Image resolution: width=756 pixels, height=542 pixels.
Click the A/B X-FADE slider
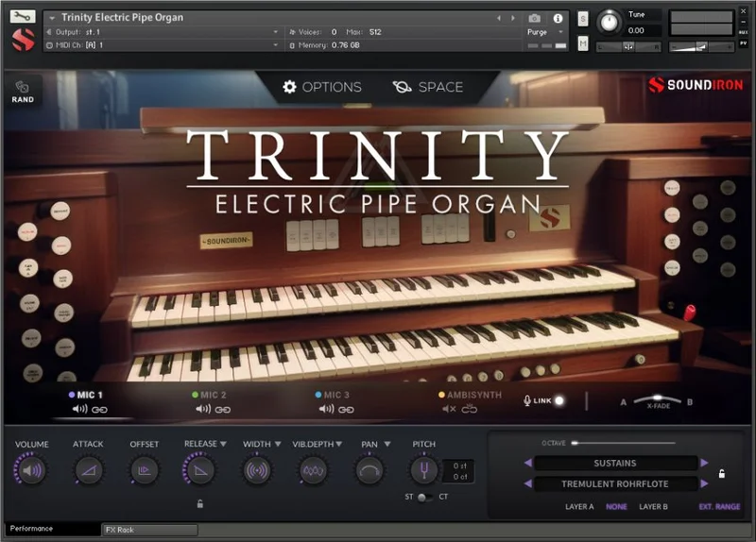[x=657, y=399]
